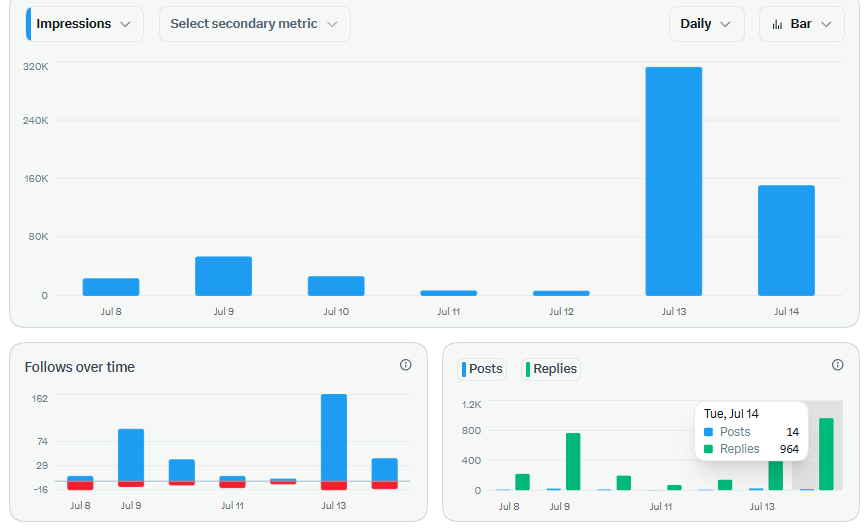867x528 pixels.
Task: Click the bar chart icon in Bar selector
Action: click(x=777, y=24)
